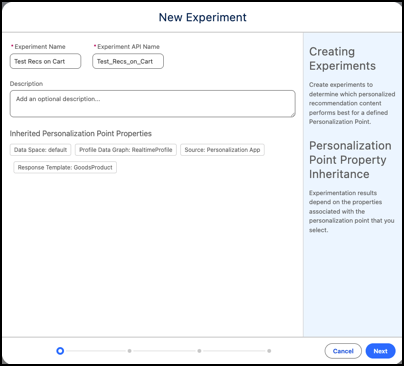Click the 'Description' field label
The image size is (404, 366).
[26, 84]
